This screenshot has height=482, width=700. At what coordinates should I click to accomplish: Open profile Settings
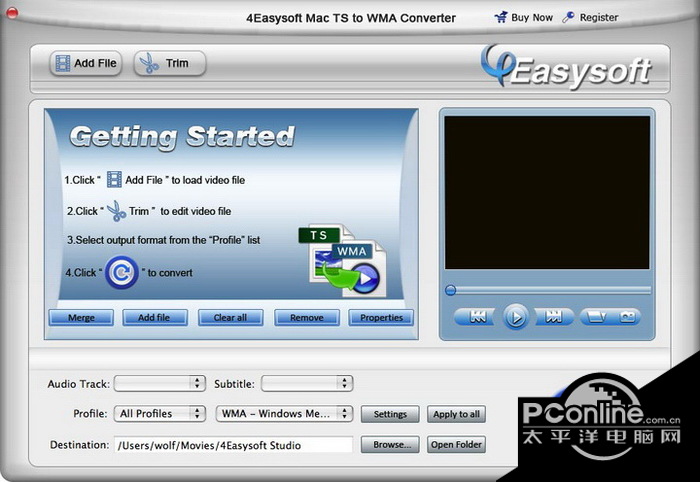[x=390, y=414]
